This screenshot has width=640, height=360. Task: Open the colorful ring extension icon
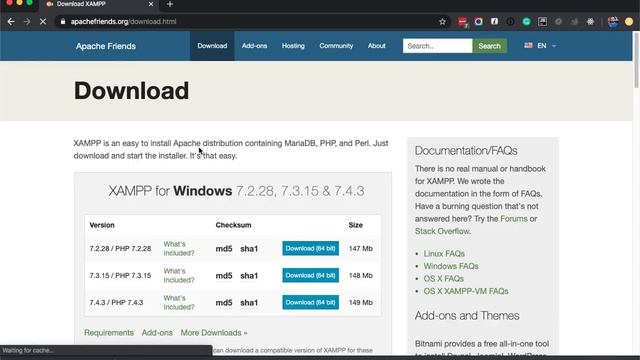(478, 22)
